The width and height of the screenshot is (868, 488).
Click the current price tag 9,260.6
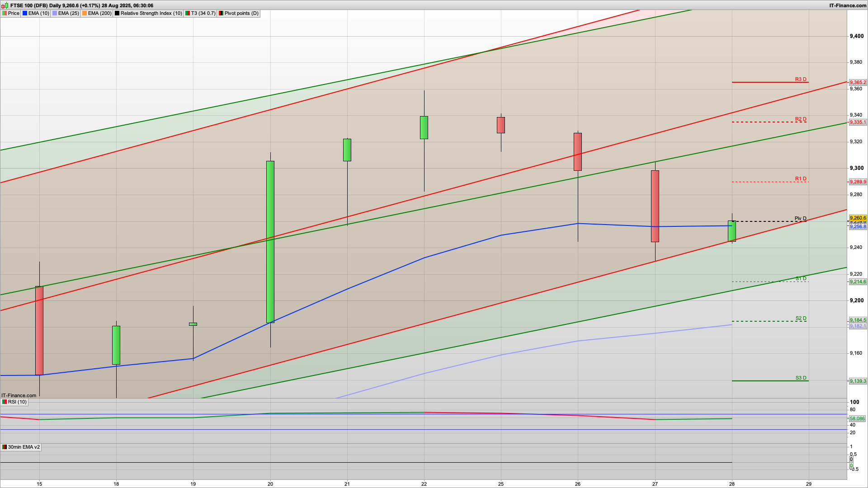pos(858,218)
